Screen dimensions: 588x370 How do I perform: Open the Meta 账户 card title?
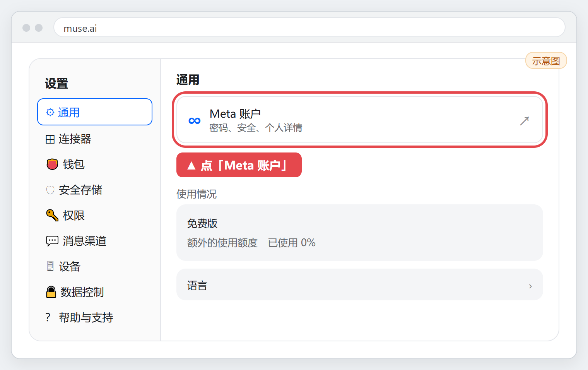235,114
